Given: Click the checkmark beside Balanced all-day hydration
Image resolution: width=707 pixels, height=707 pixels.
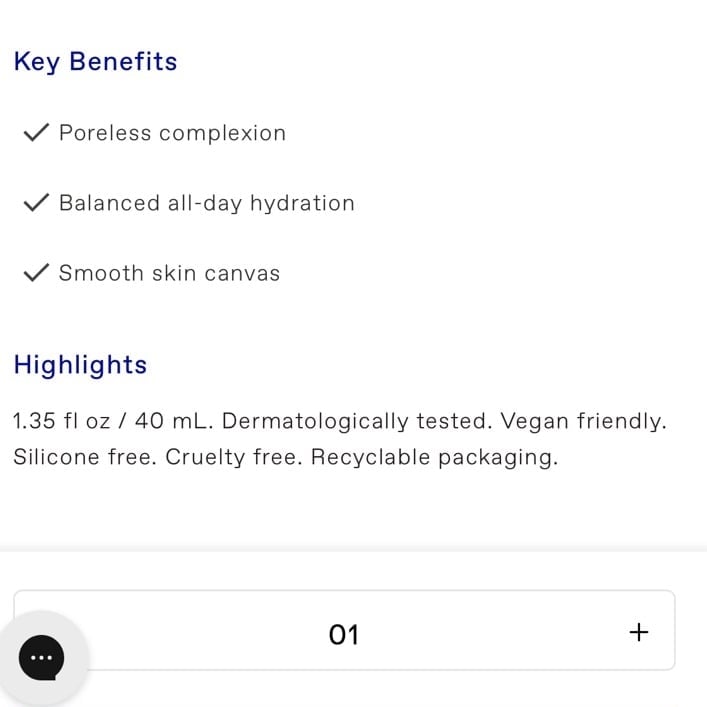Looking at the screenshot, I should tap(36, 202).
